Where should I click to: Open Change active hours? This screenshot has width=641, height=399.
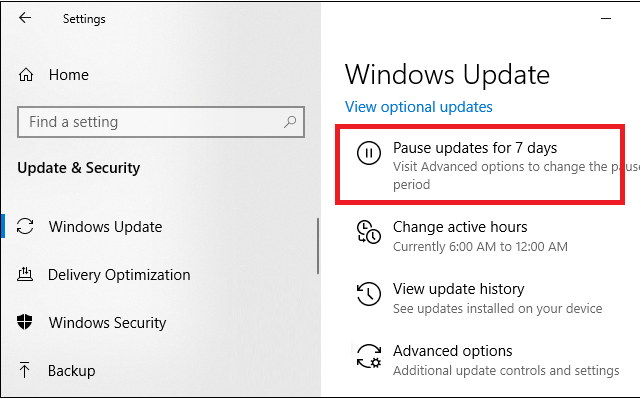(460, 227)
